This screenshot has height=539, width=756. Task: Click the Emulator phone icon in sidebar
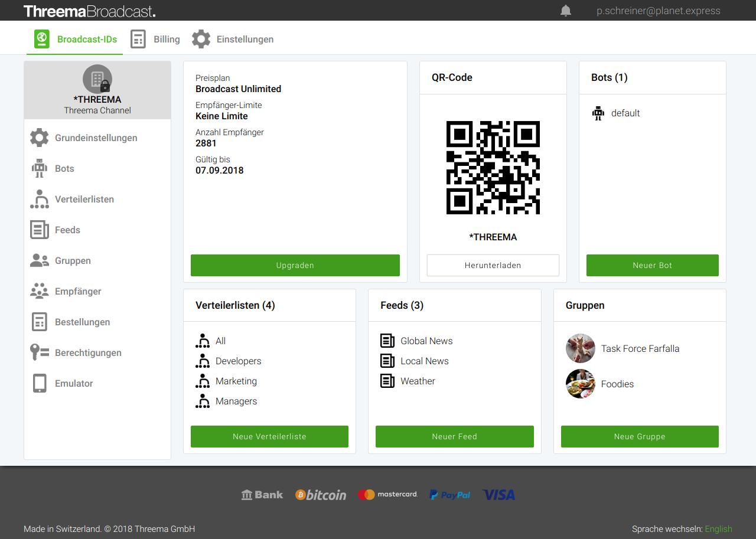coord(40,383)
